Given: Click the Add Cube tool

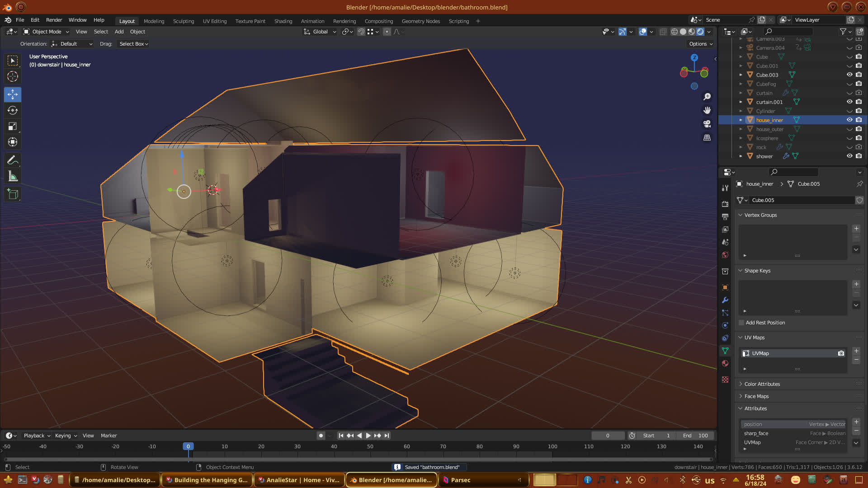Looking at the screenshot, I should click(13, 194).
